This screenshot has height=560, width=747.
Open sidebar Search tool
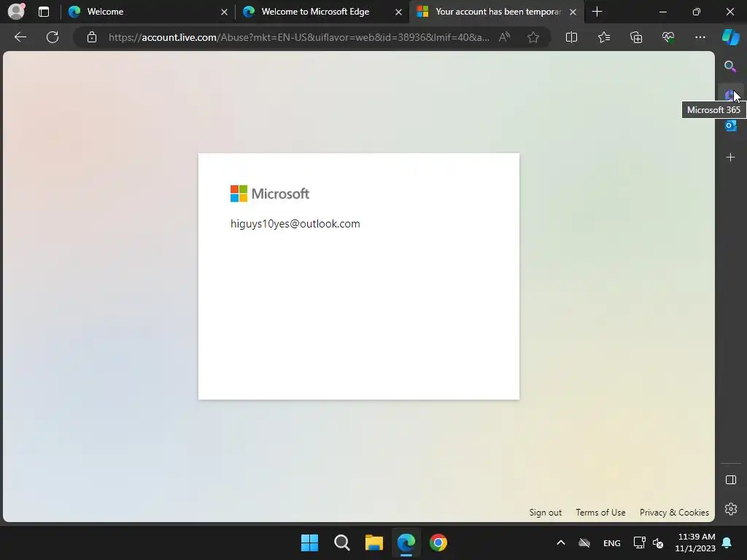[730, 66]
